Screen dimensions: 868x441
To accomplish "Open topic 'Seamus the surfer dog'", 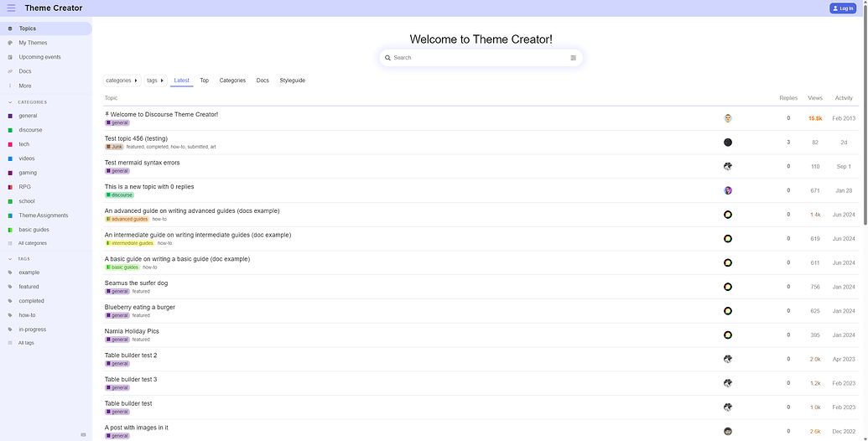I will tap(136, 283).
